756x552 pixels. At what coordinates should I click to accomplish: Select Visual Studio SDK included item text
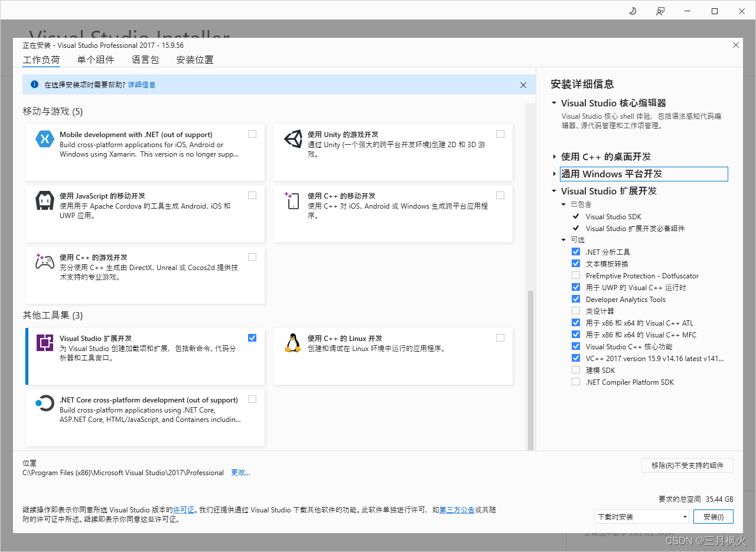point(613,217)
